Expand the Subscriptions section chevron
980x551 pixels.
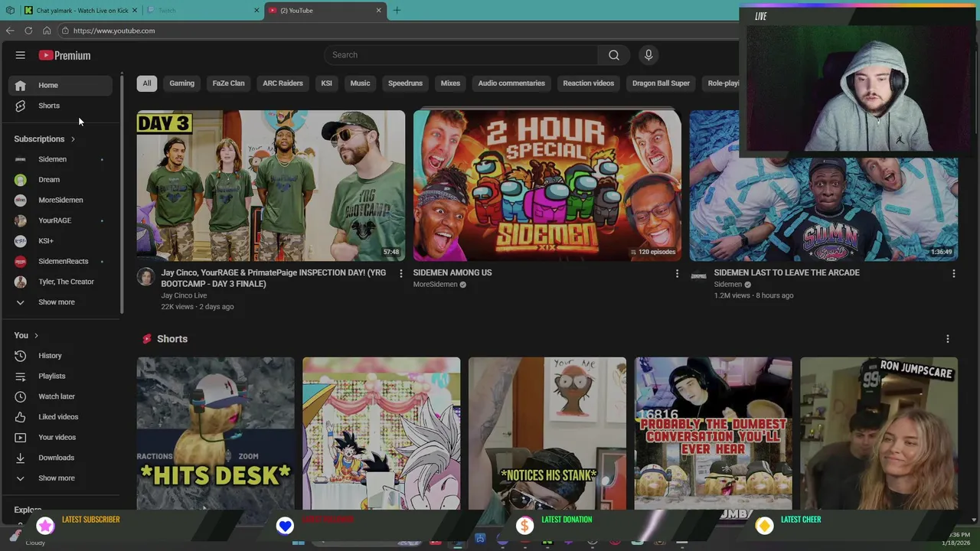coord(73,139)
